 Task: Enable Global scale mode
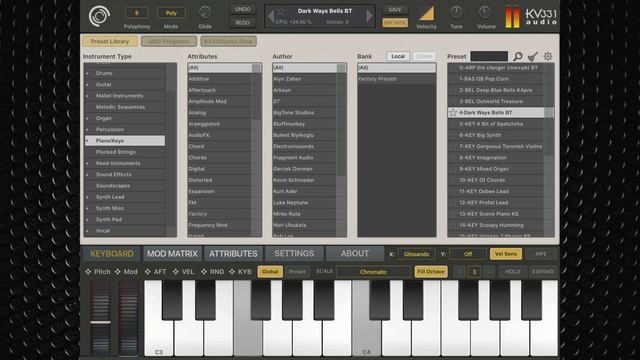tap(270, 271)
